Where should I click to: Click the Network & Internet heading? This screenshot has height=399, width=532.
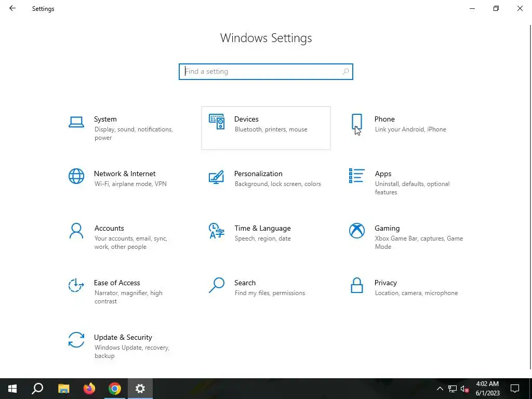(x=125, y=174)
